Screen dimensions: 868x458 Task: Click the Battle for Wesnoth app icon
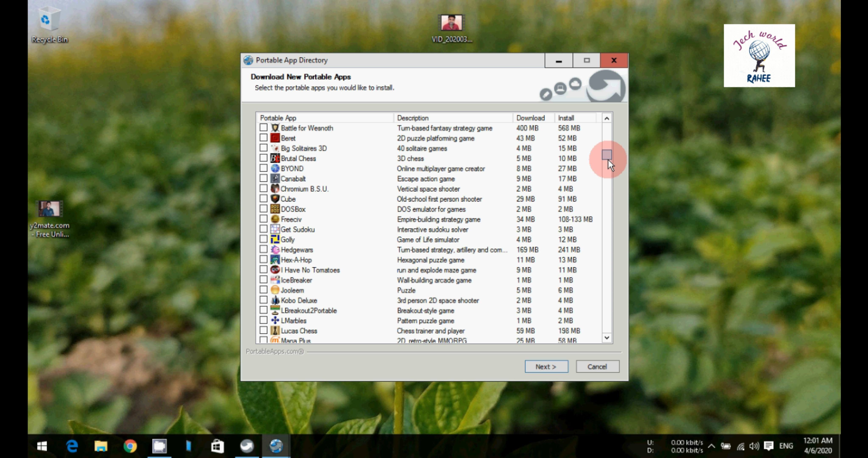click(275, 128)
